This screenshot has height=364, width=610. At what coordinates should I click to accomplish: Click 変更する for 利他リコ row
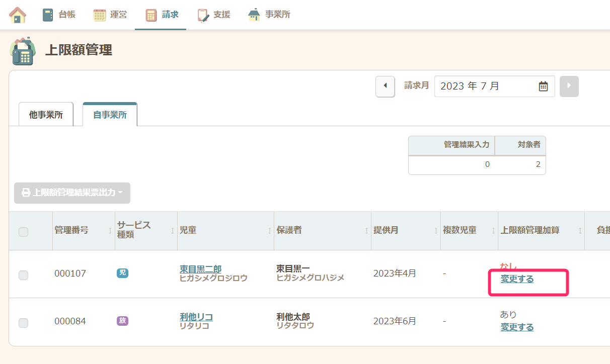517,327
